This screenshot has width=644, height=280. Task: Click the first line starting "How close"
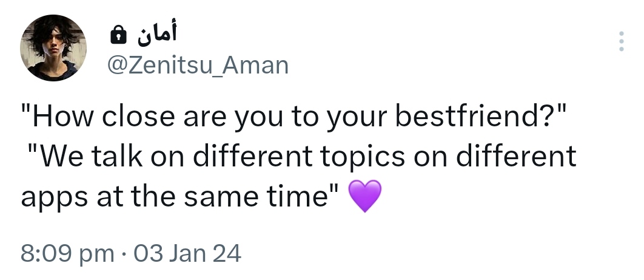click(x=293, y=117)
